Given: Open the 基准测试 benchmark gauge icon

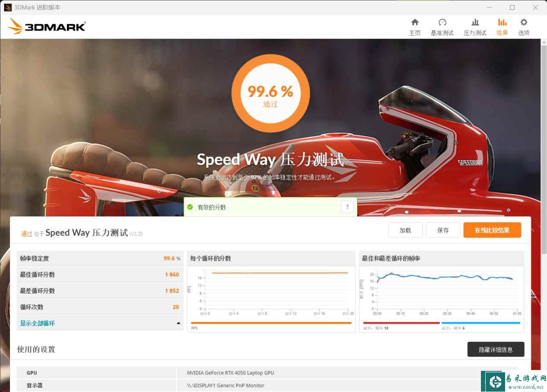Looking at the screenshot, I should click(x=442, y=22).
